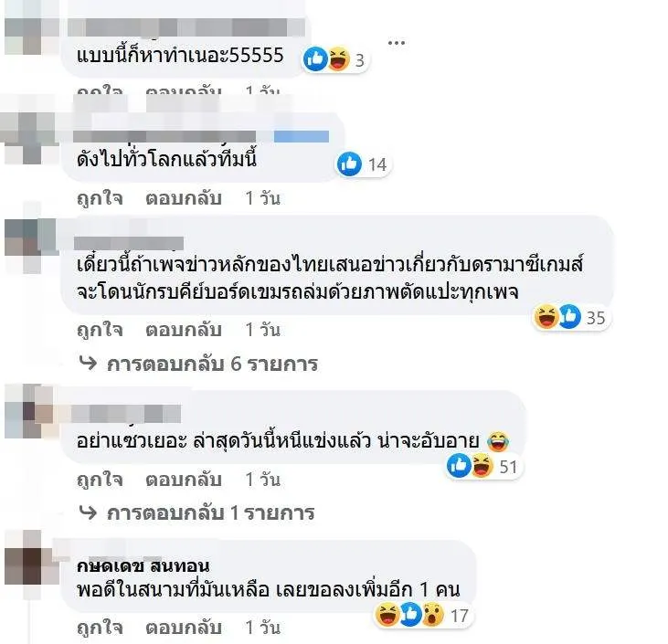
Task: Open the three-dots options menu on first comment
Action: pos(397,43)
